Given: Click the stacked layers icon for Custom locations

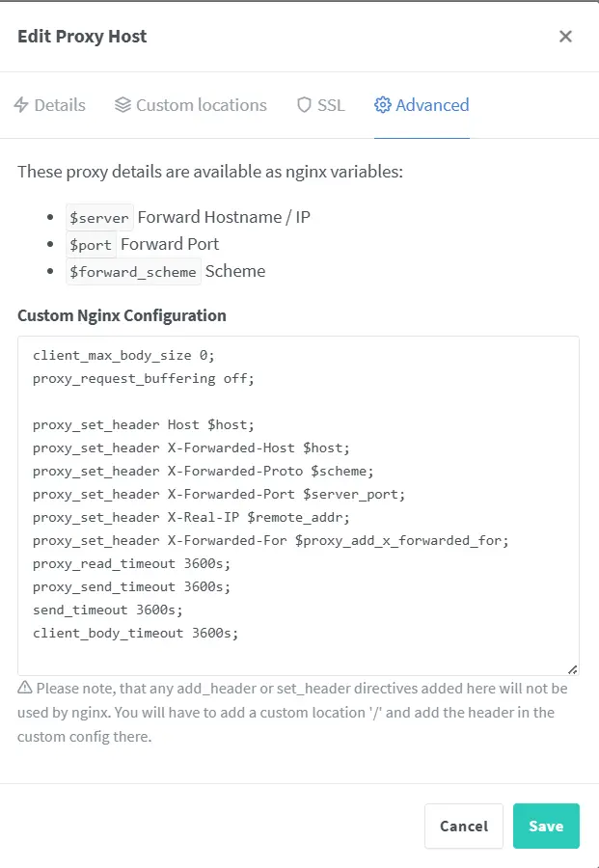Looking at the screenshot, I should click(x=123, y=105).
